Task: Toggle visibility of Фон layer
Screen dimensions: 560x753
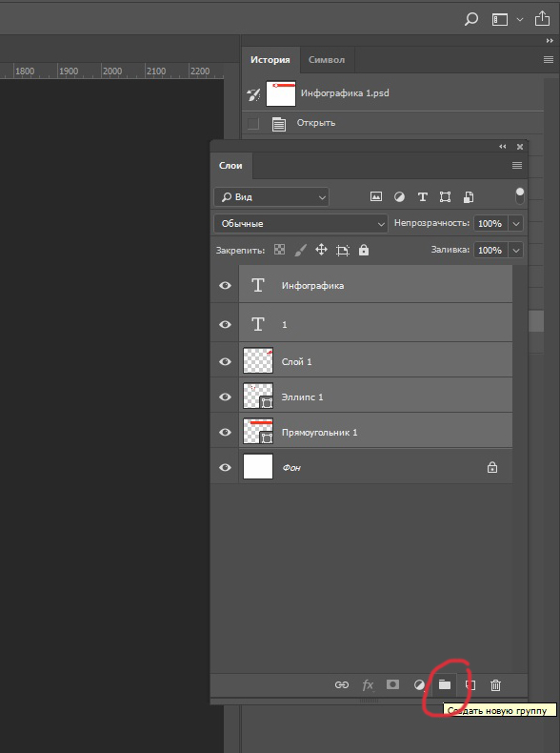Action: 225,467
